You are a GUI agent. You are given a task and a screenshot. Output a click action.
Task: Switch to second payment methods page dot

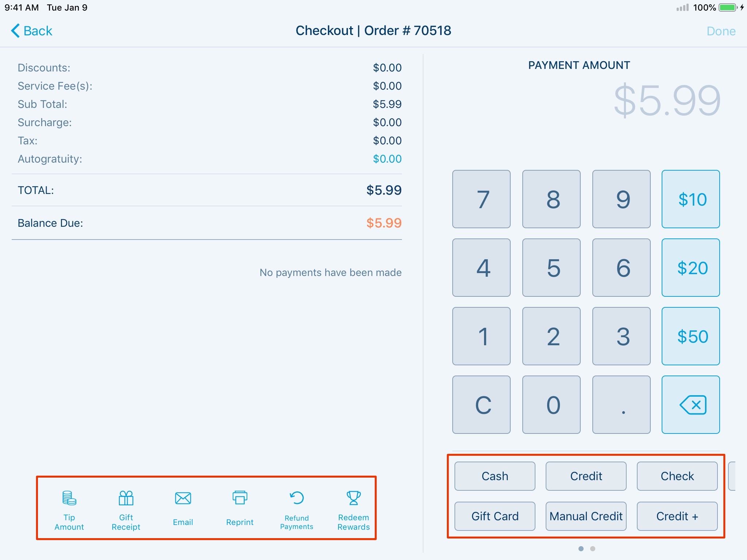click(593, 548)
